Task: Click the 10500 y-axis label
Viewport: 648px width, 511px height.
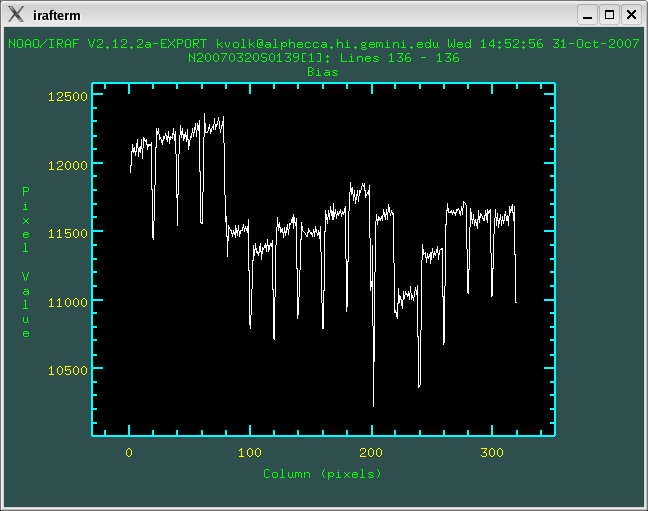Action: point(68,370)
